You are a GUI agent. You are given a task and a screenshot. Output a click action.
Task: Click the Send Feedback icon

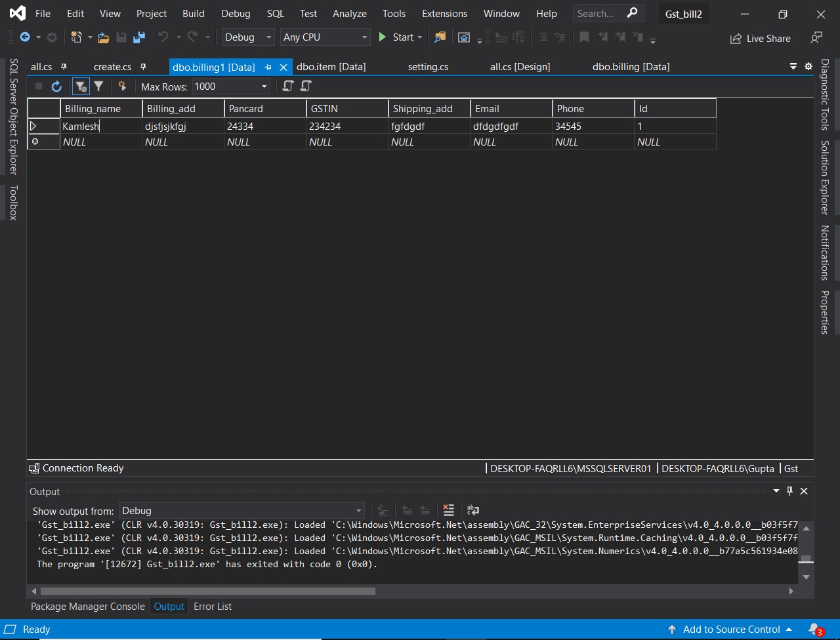click(816, 38)
